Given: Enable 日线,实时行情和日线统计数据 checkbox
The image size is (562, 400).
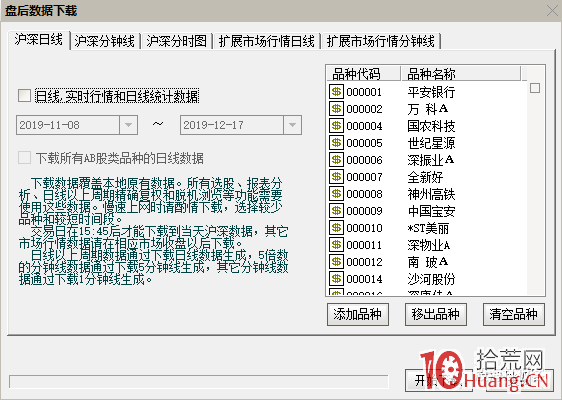Looking at the screenshot, I should click(x=24, y=96).
